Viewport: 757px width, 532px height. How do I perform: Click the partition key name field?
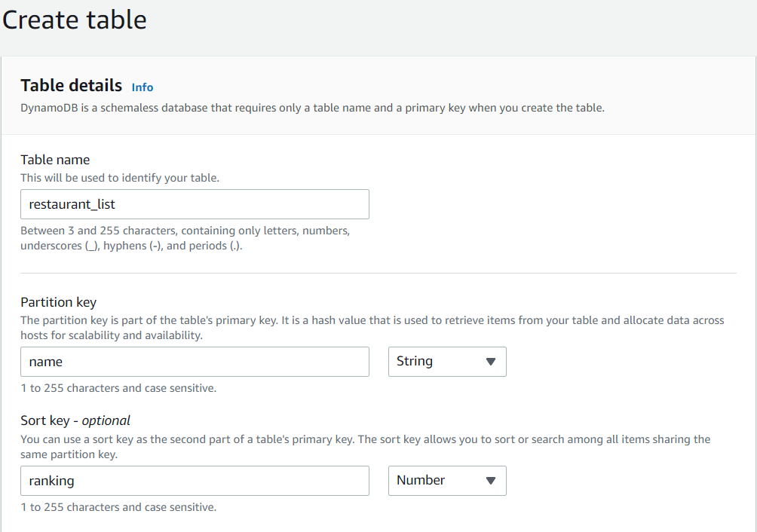(194, 362)
